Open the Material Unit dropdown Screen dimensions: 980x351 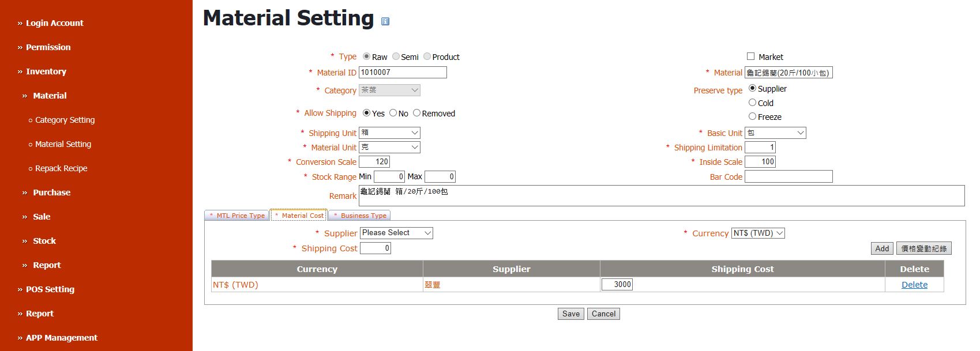389,148
